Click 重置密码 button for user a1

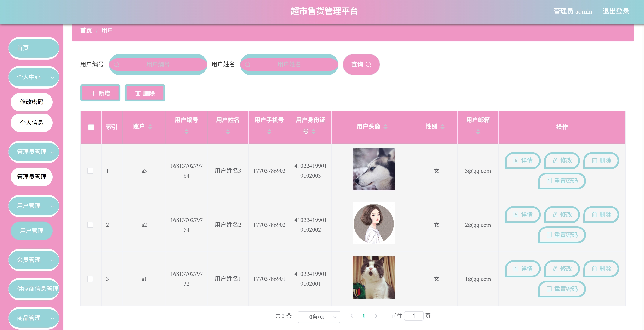click(562, 289)
